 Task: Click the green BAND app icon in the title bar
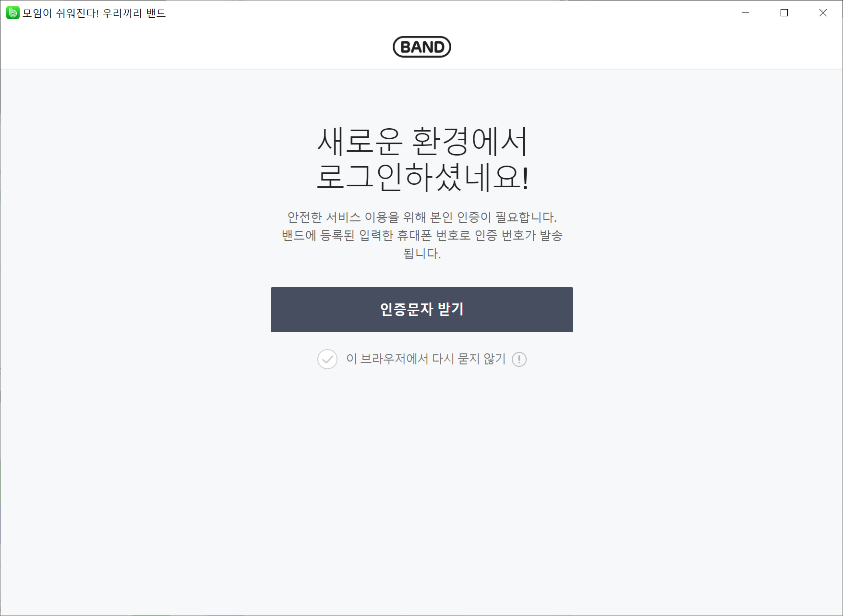12,12
